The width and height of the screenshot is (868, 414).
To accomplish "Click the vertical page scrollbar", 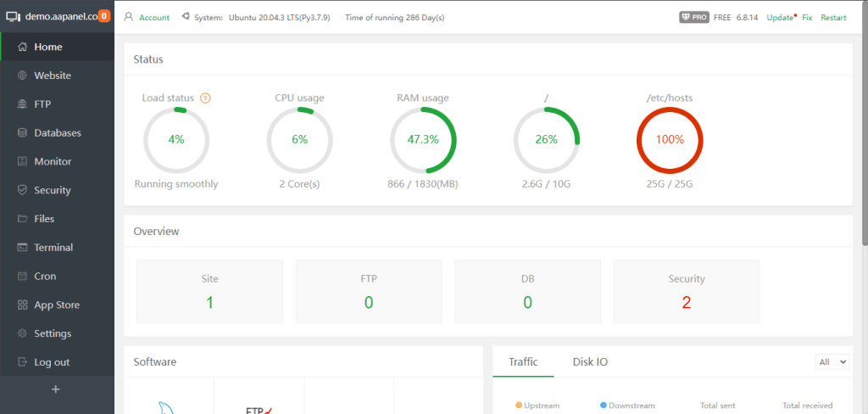I will click(865, 122).
